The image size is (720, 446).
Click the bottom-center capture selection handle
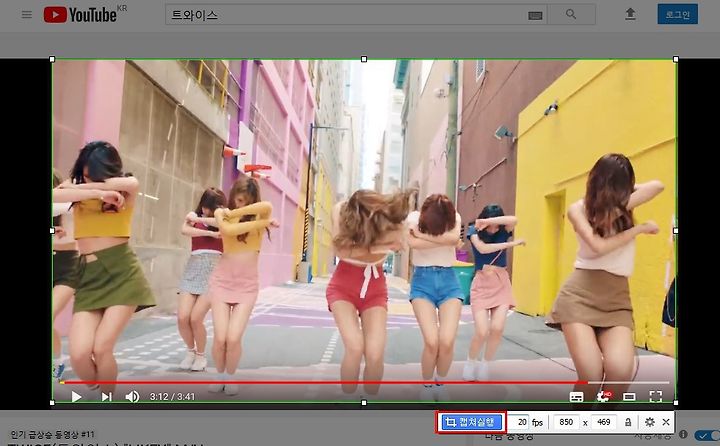[x=364, y=403]
